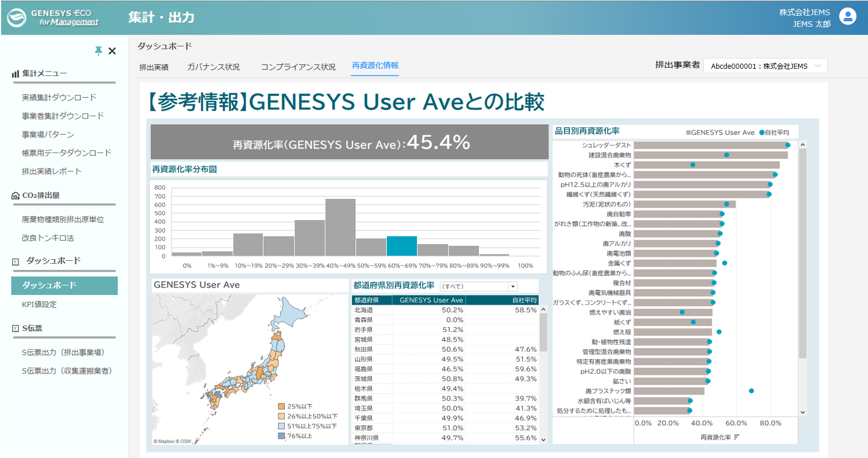Switch to the ガバナンス状況 tab
868x458 pixels.
(213, 67)
